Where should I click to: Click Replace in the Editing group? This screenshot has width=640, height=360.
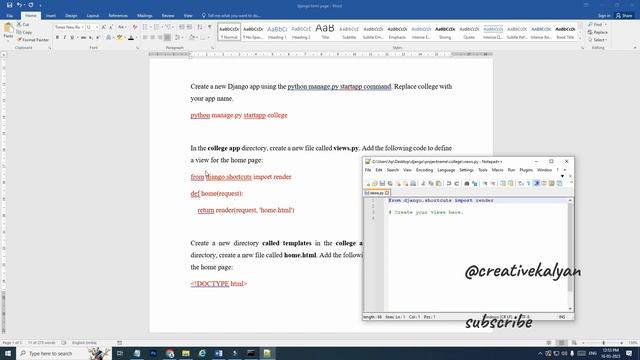pyautogui.click(x=598, y=32)
